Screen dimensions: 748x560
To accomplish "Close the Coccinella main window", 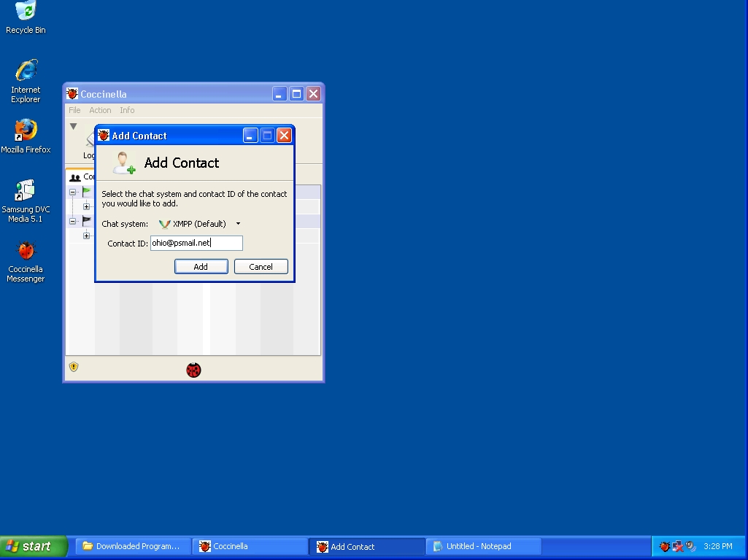I will [313, 94].
